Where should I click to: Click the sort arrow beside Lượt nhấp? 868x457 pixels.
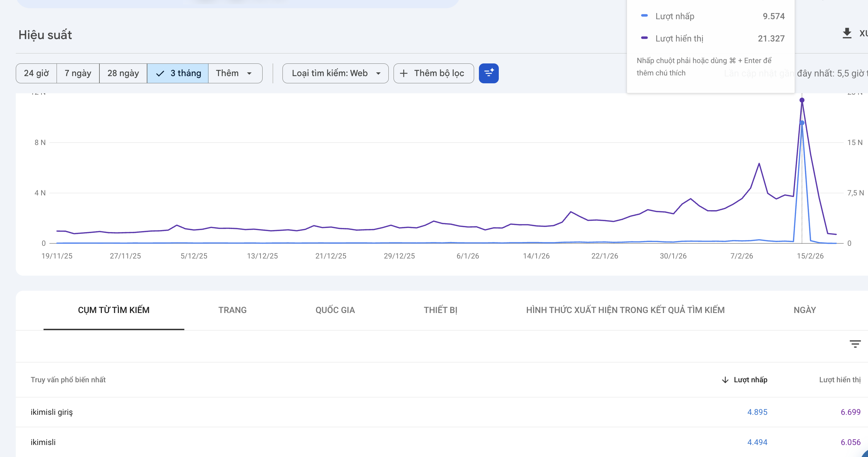tap(725, 380)
